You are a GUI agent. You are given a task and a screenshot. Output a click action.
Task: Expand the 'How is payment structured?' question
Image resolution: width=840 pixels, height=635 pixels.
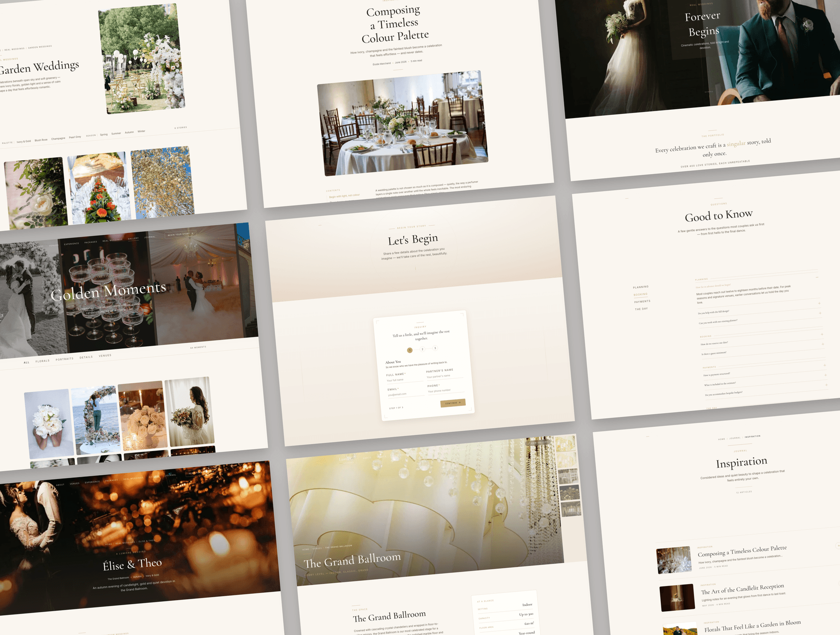tap(764, 371)
